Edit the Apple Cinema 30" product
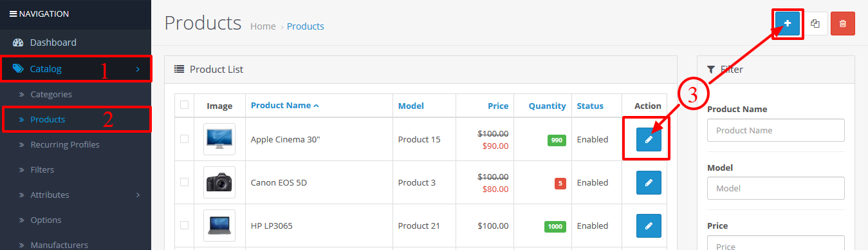 [x=649, y=139]
